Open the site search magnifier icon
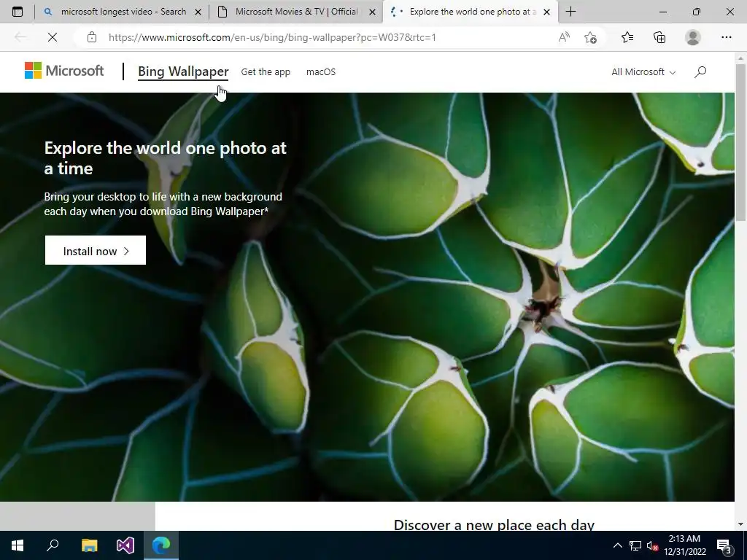 tap(700, 72)
